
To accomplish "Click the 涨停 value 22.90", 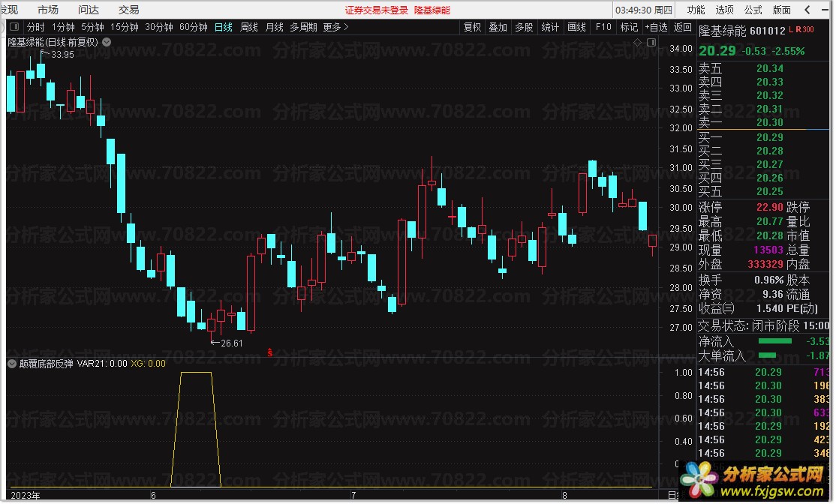I will [x=770, y=207].
